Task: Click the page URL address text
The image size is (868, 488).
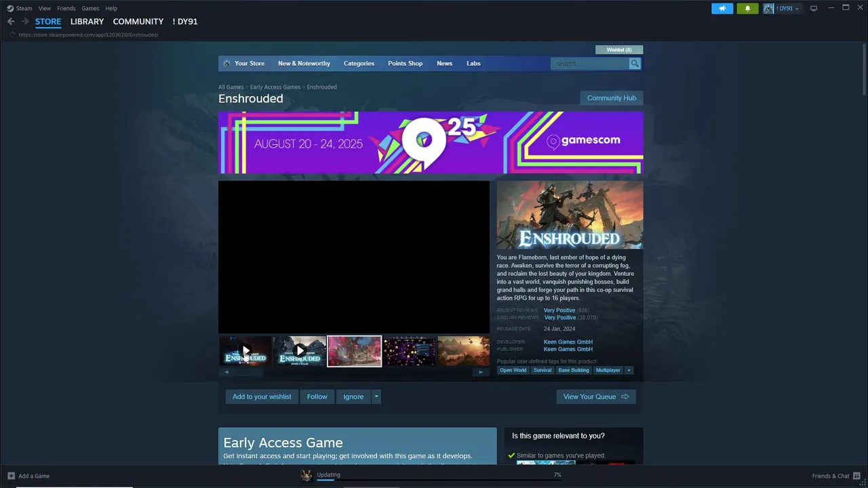Action: click(x=88, y=35)
